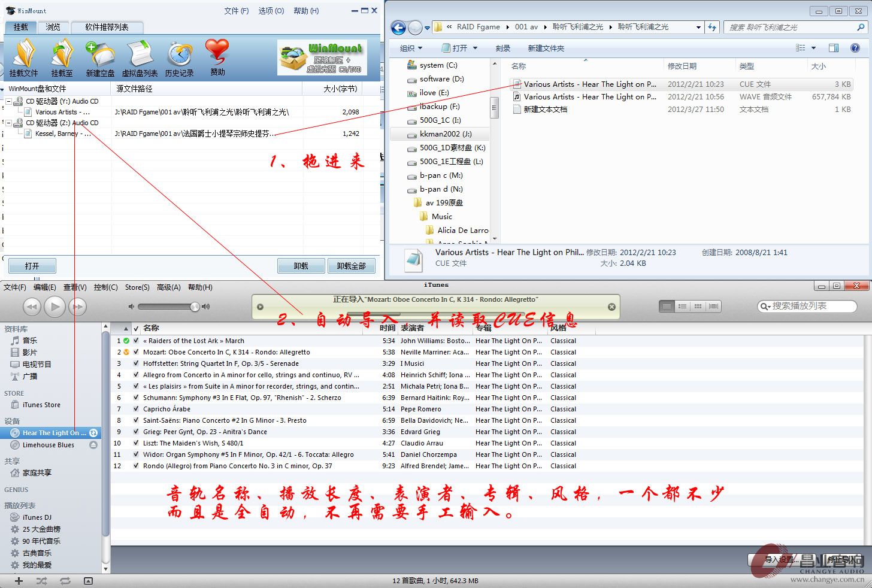Image resolution: width=872 pixels, height=588 pixels.
Task: Click iTunes play button
Action: 54,307
